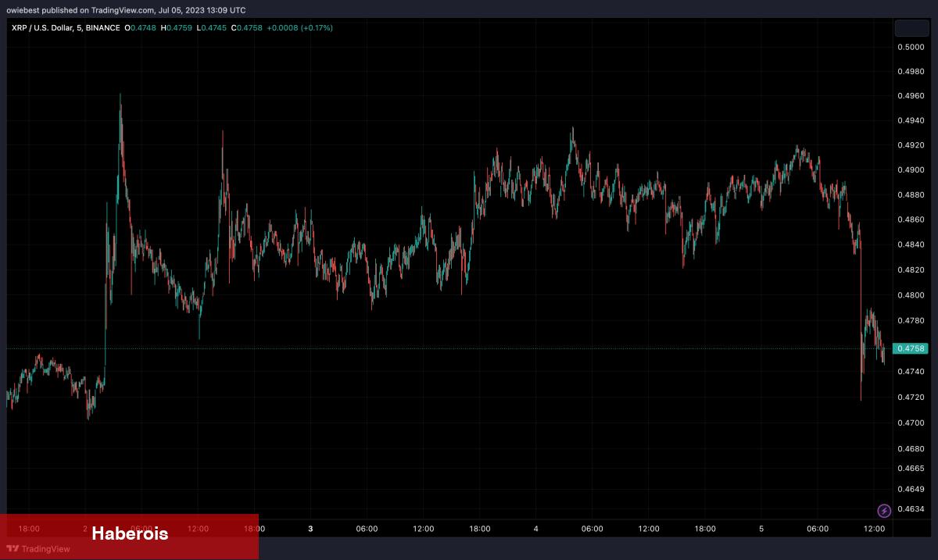Click the close value C0.4758
Image resolution: width=938 pixels, height=560 pixels.
246,27
